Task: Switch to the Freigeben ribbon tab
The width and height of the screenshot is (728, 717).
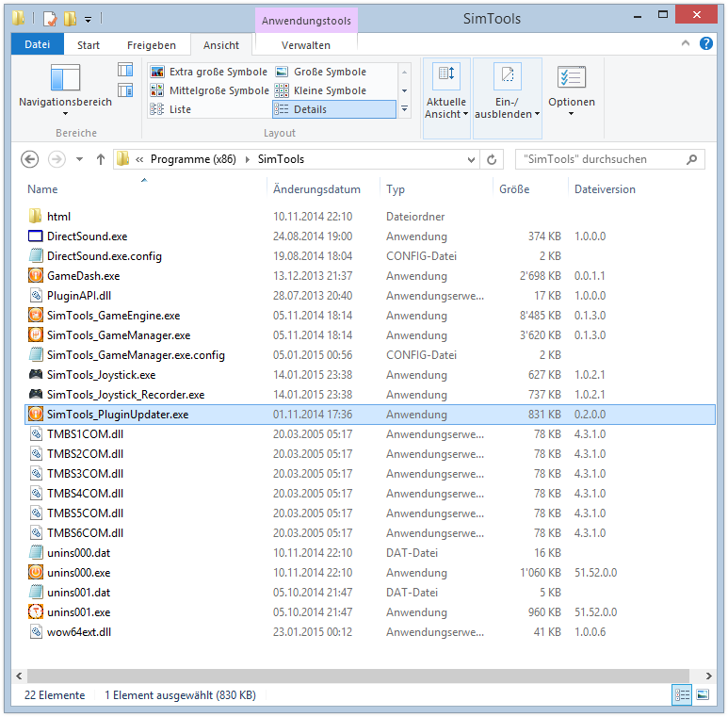Action: pyautogui.click(x=152, y=45)
